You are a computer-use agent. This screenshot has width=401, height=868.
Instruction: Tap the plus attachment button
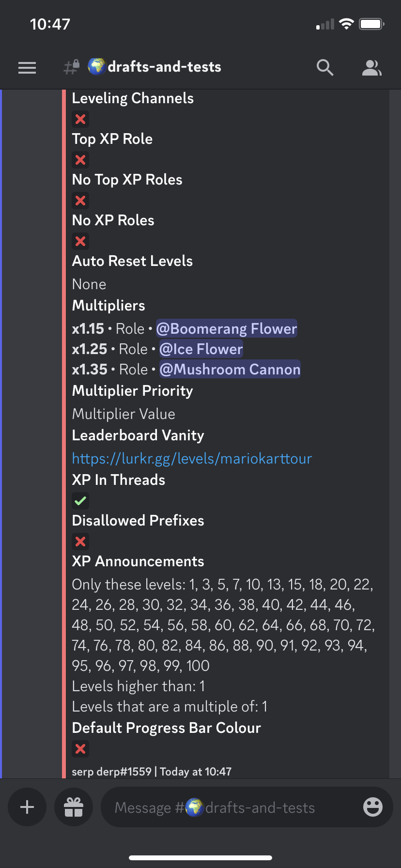(x=27, y=807)
